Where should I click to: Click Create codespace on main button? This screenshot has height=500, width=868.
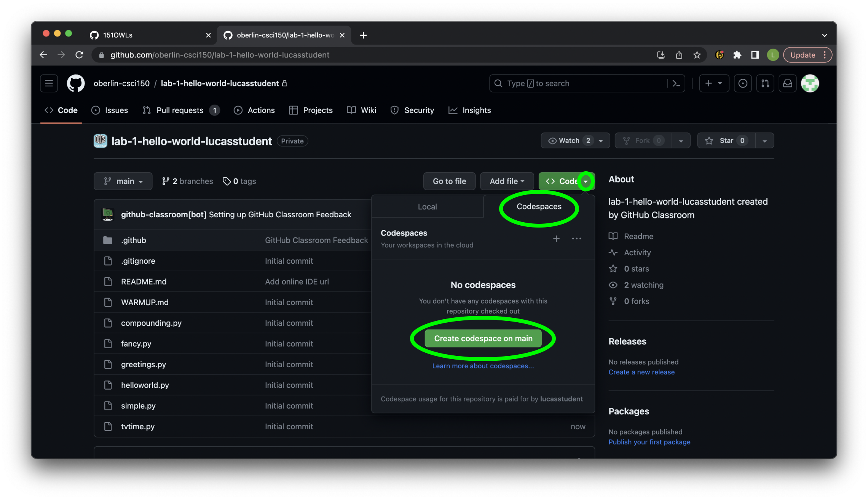[483, 338]
